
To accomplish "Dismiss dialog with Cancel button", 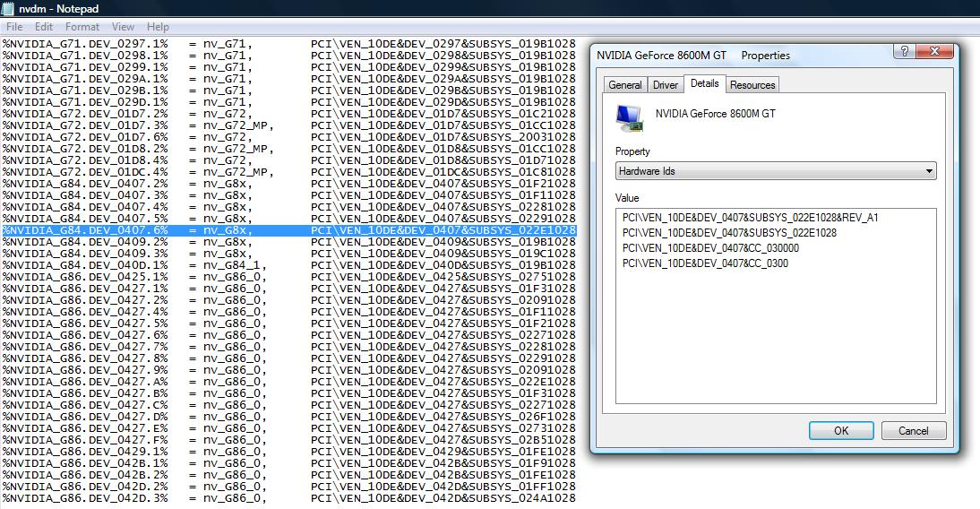I will (x=913, y=431).
